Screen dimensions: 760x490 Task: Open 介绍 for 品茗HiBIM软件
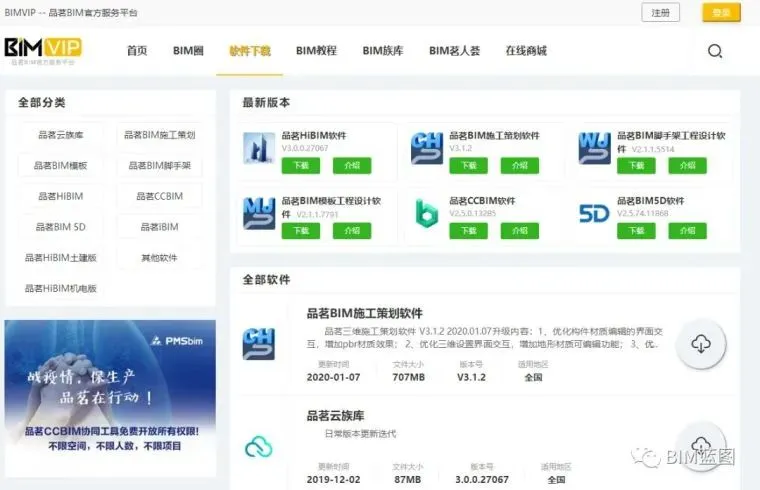(352, 165)
